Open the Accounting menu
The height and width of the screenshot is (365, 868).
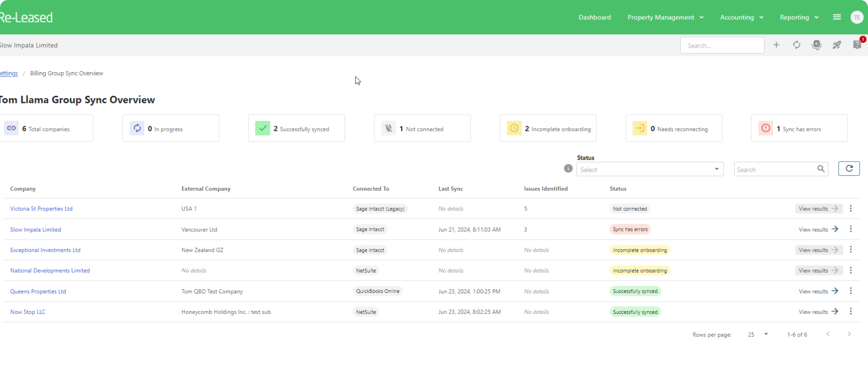pyautogui.click(x=741, y=17)
